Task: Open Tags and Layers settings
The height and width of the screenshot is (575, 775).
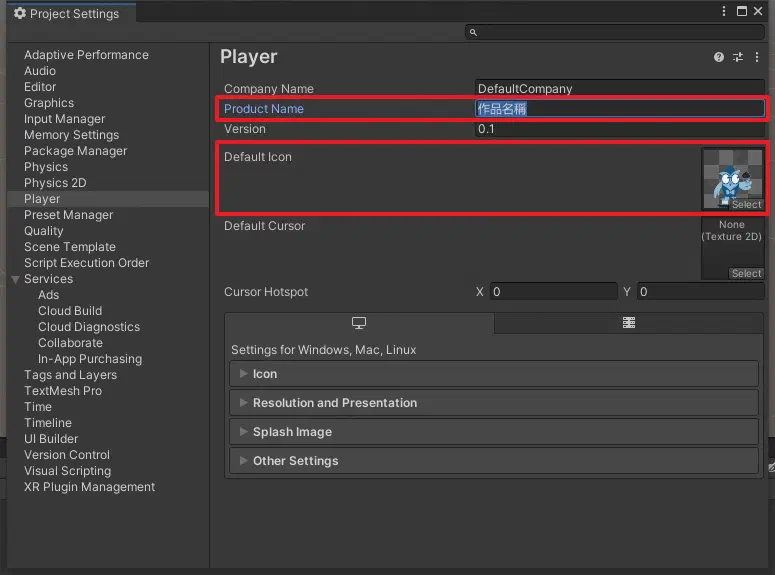Action: pos(71,375)
